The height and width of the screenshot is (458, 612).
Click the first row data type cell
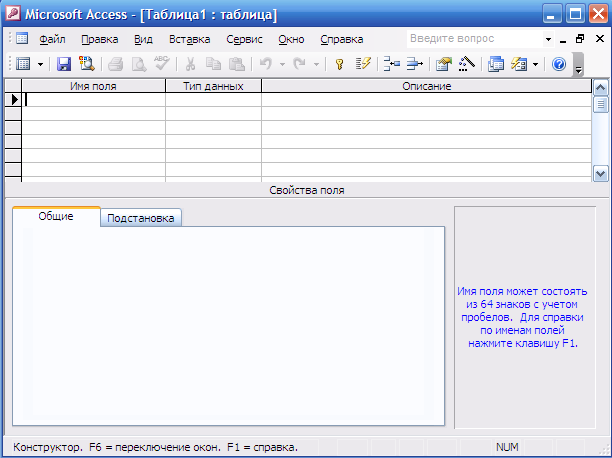(x=213, y=100)
